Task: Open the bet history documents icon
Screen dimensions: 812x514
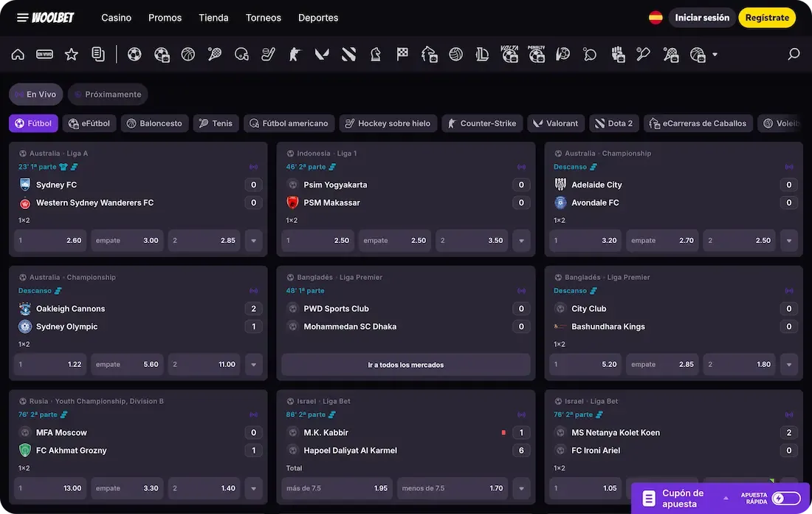Action: click(98, 54)
